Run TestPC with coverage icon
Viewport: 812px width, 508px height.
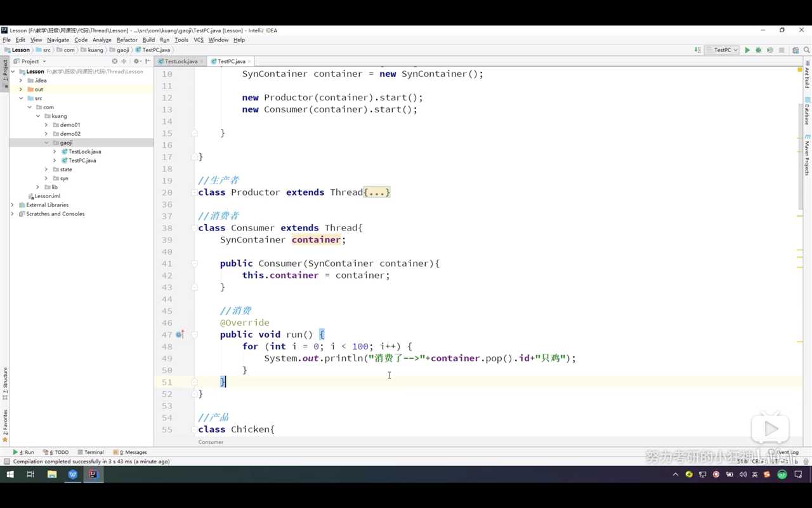[770, 50]
